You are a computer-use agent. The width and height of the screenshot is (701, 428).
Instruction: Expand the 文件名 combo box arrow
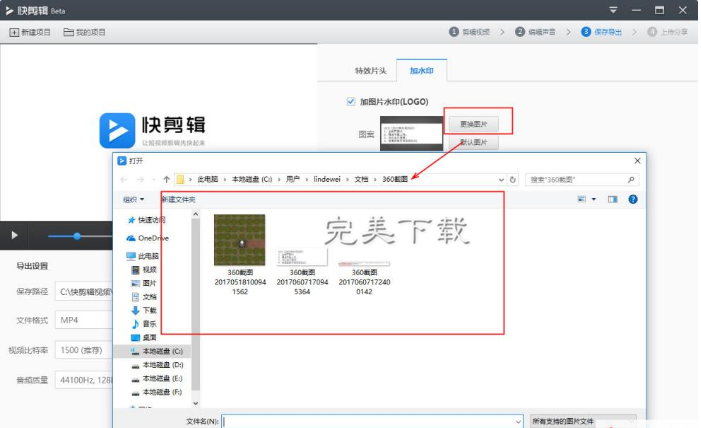tap(518, 421)
